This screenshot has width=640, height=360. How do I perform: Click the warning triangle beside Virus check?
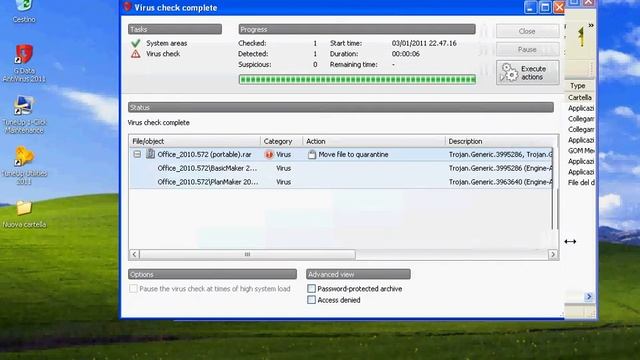click(136, 54)
